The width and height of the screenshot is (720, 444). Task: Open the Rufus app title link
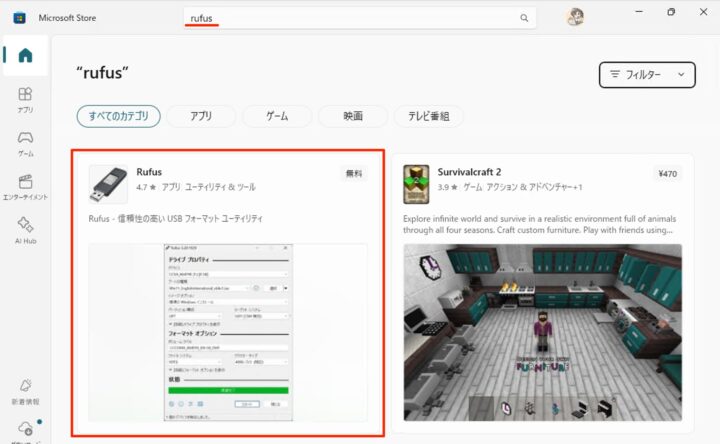[149, 172]
